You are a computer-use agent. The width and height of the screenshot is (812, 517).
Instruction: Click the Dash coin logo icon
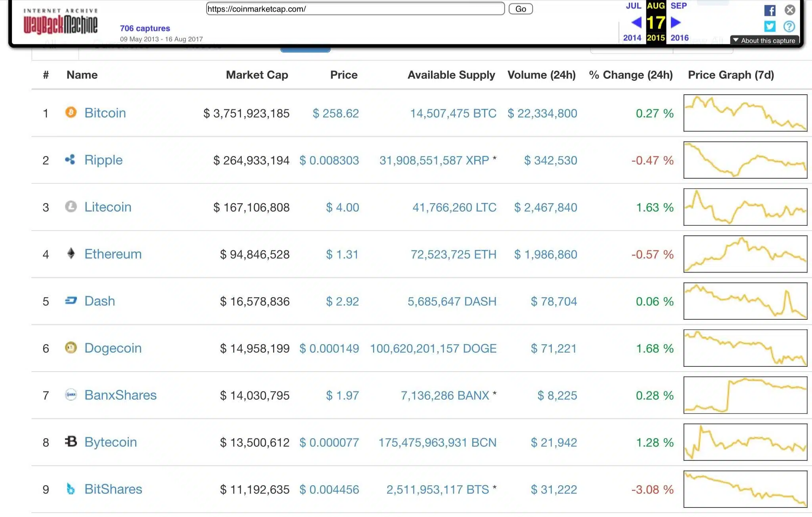click(71, 301)
